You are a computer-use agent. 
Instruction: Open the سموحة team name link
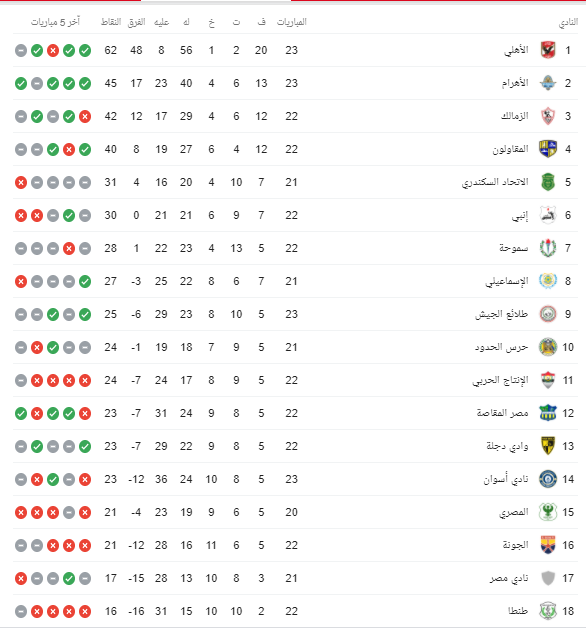click(x=514, y=248)
